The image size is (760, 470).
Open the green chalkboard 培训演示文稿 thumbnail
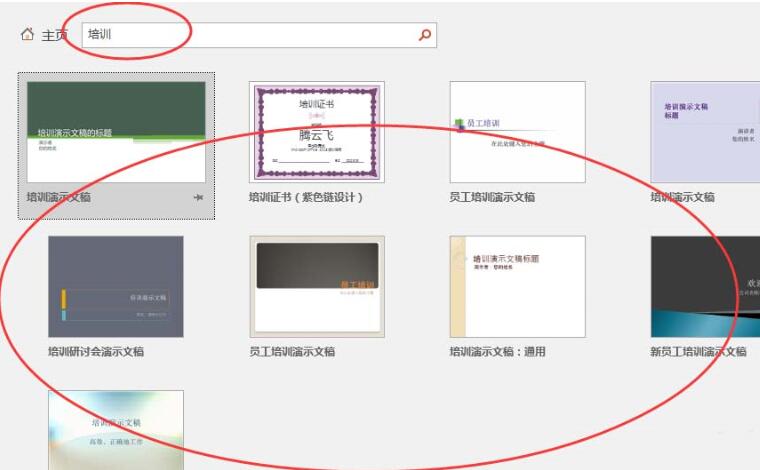click(x=116, y=132)
